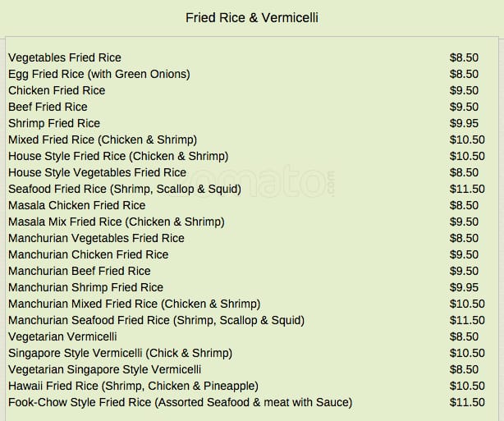
Task: Click Singapore Style Vermicelli (Chick & Shrimp)
Action: coord(120,353)
